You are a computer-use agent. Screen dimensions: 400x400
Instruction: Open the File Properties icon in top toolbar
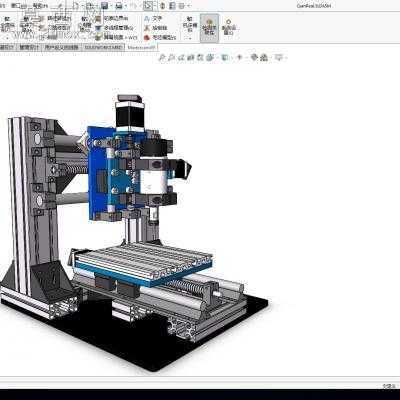click(172, 6)
